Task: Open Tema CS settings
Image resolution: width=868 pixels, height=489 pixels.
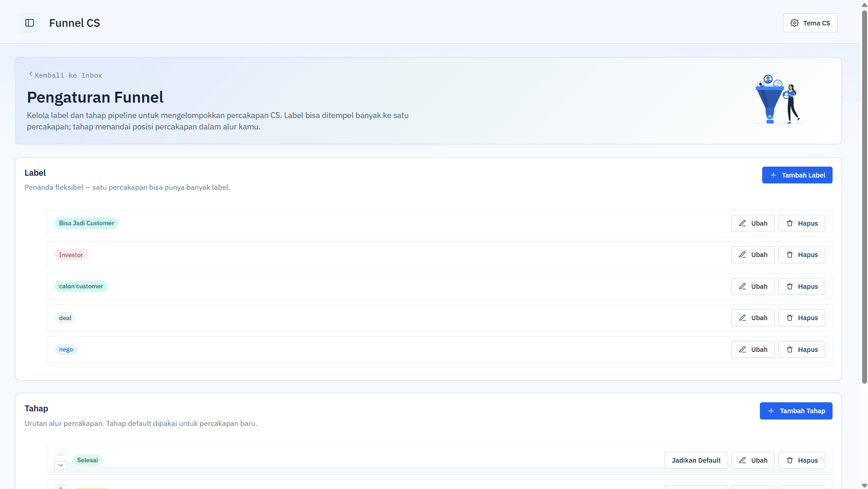Action: point(810,23)
